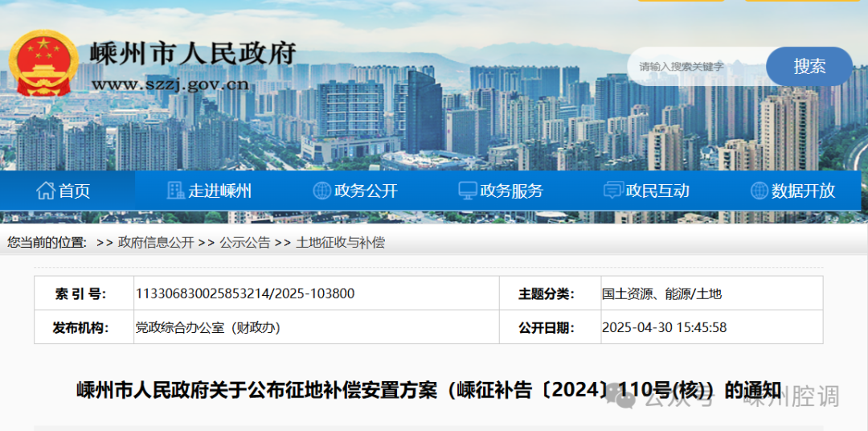Image resolution: width=868 pixels, height=431 pixels.
Task: Click the index number 113306830025853214/2025-103800
Action: (245, 293)
